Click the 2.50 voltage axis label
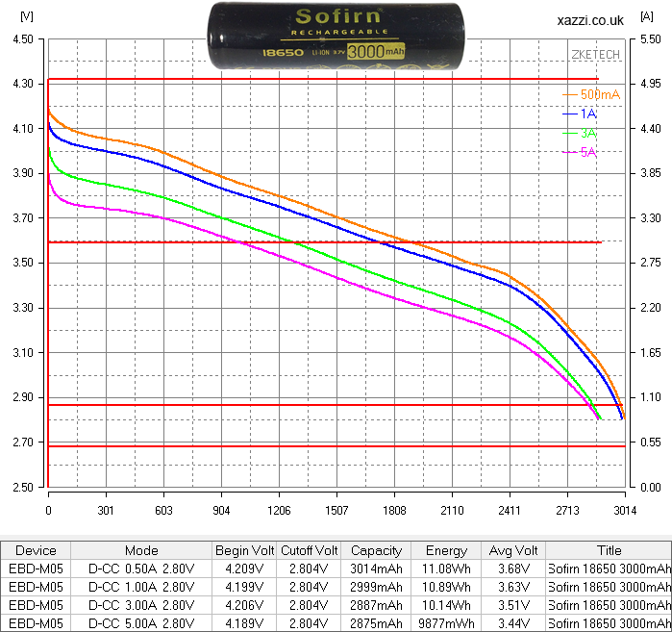Viewport: 672px width, 632px height. click(x=23, y=487)
